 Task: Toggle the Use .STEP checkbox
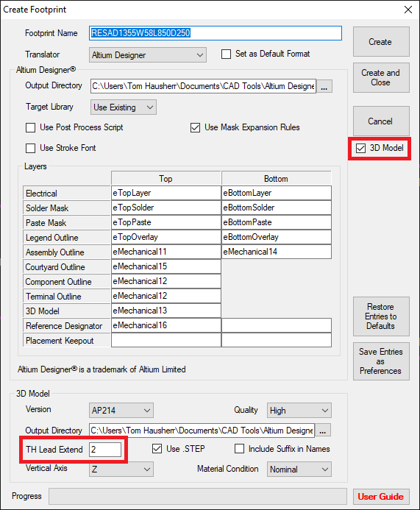157,449
